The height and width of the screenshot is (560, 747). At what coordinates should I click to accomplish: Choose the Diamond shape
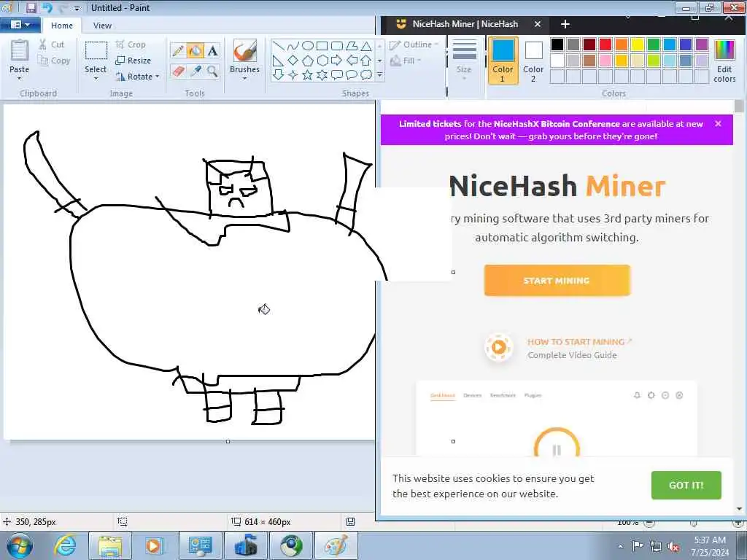pos(293,61)
